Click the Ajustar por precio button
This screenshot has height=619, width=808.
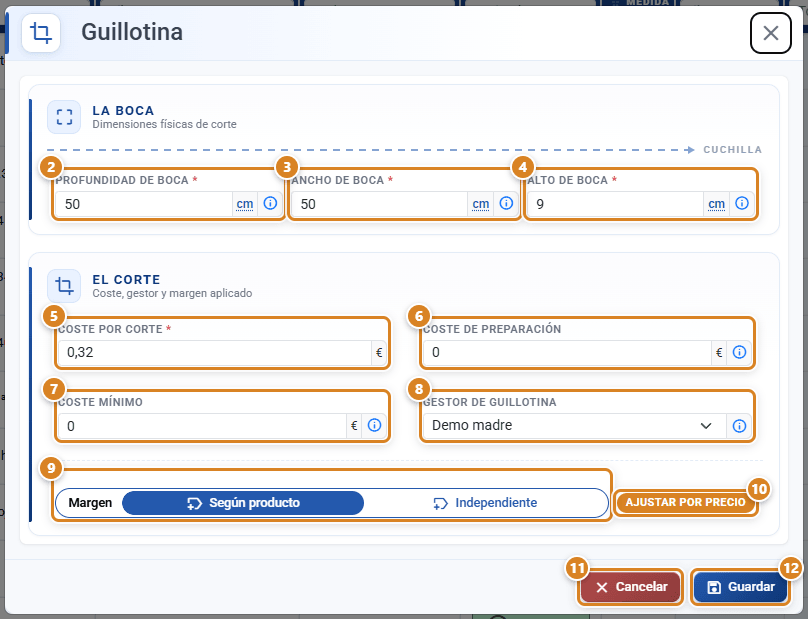point(685,502)
